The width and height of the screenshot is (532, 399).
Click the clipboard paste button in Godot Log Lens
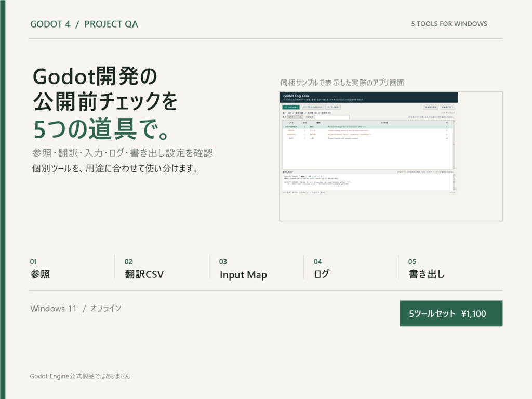(x=312, y=107)
